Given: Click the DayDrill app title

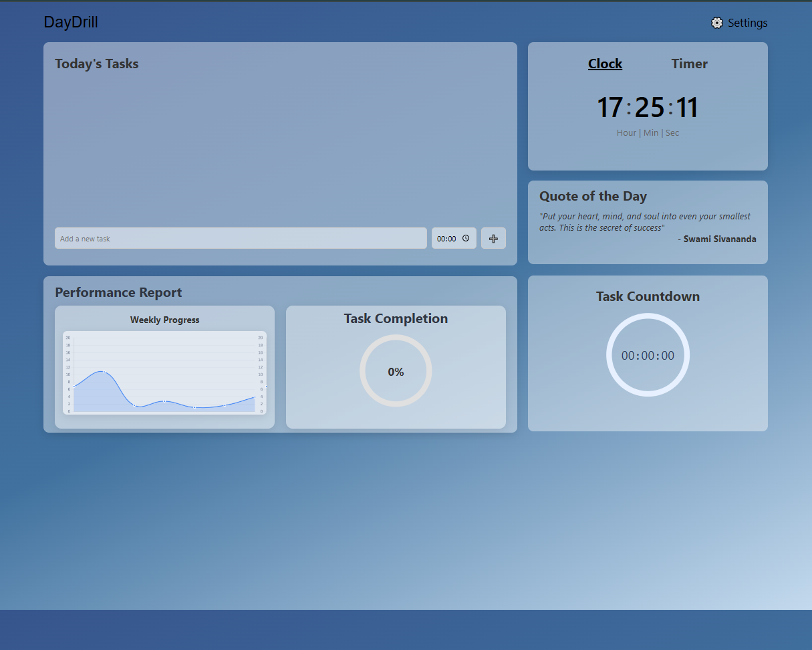Looking at the screenshot, I should coord(71,22).
